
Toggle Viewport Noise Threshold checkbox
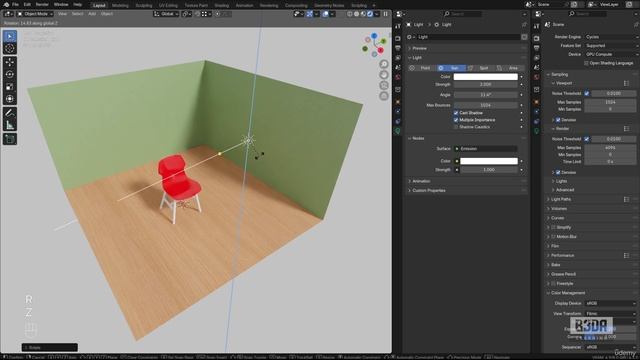(x=587, y=93)
